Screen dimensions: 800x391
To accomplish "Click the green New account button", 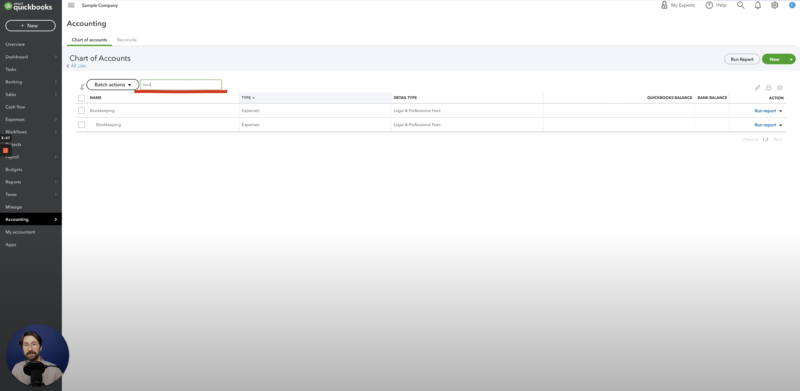I will 774,59.
